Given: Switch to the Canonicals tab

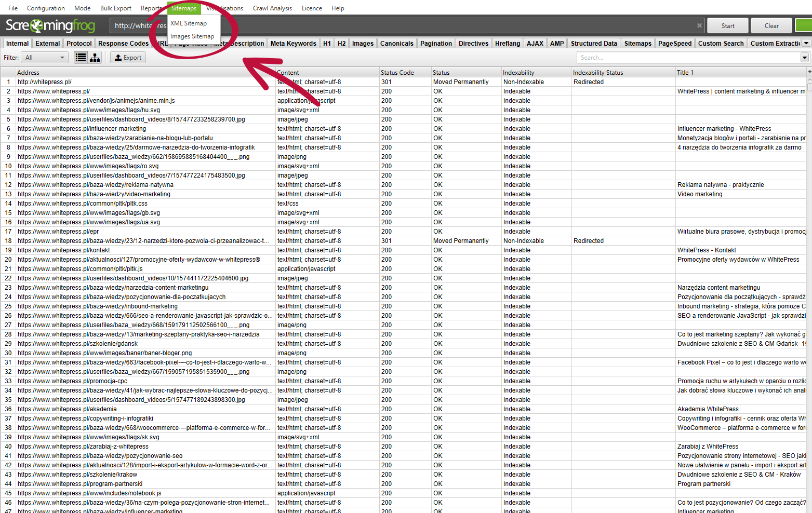Looking at the screenshot, I should [397, 43].
